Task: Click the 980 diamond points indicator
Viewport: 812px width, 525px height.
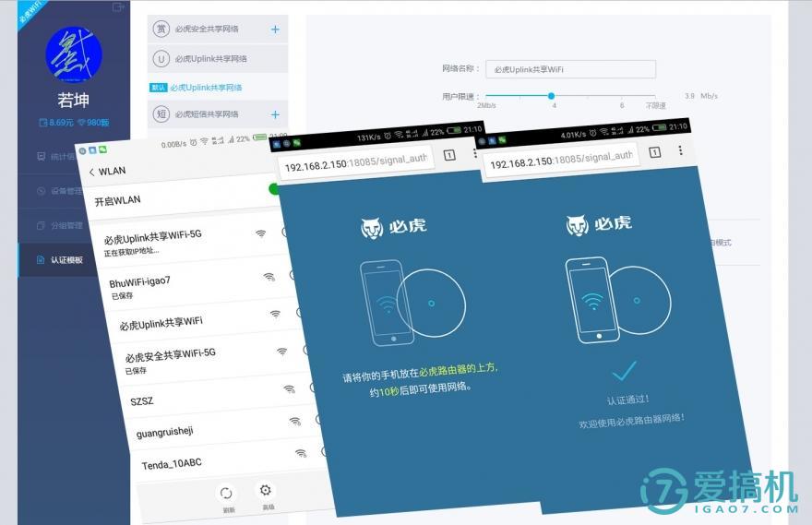Action: click(93, 123)
